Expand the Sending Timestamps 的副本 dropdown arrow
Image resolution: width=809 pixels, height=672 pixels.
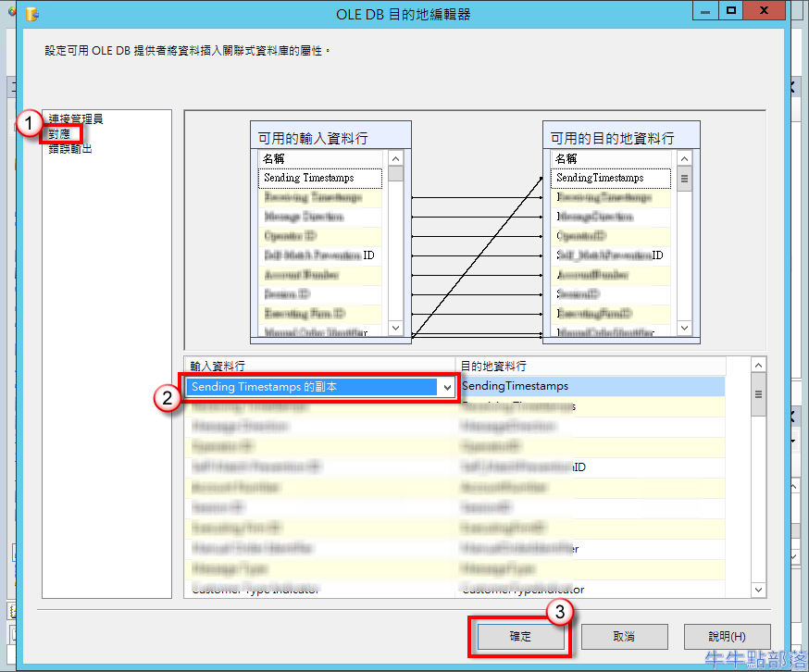(x=448, y=387)
